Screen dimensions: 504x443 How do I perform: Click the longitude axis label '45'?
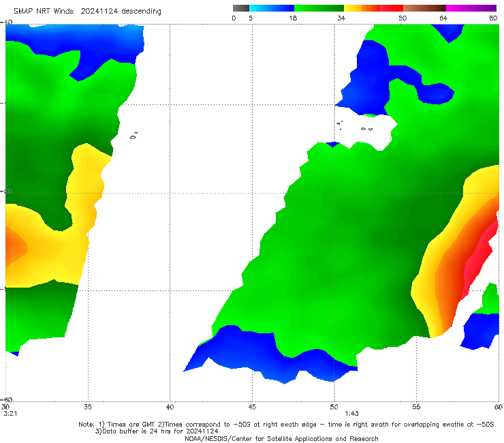click(252, 408)
